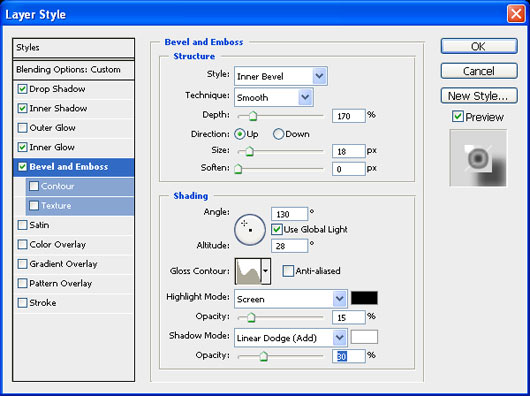Enable the Gradient Overlay checkbox
The width and height of the screenshot is (530, 396).
22,264
